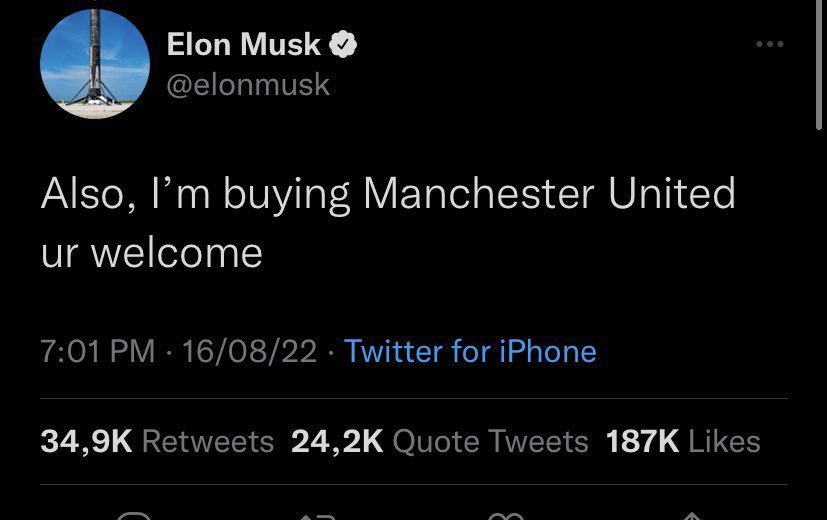
Task: Click "Manchester United" in the tweet text
Action: (548, 193)
